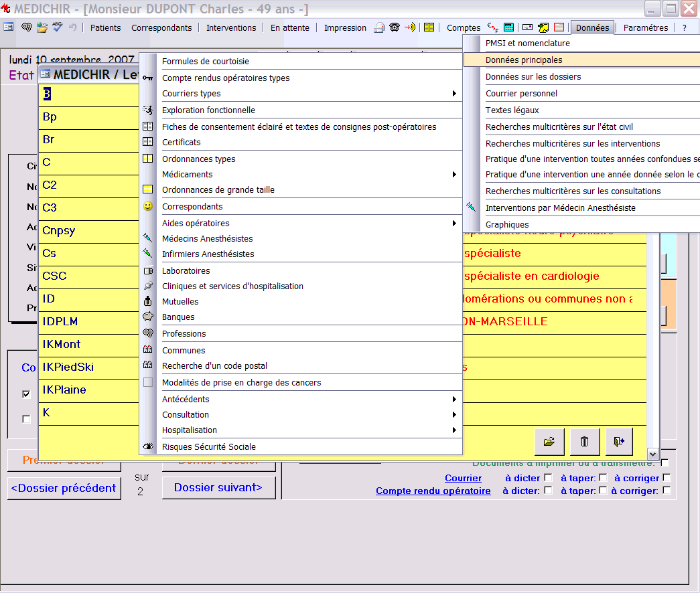Image resolution: width=700 pixels, height=593 pixels.
Task: Open the Paramètres menu
Action: click(646, 27)
